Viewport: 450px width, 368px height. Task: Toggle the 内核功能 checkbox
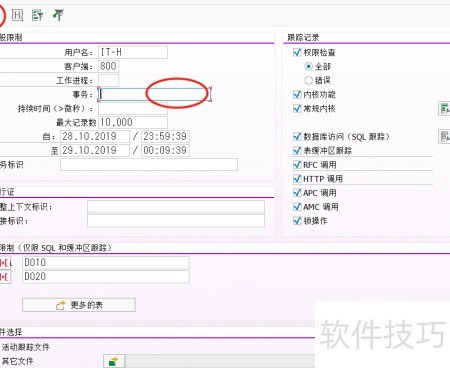297,94
